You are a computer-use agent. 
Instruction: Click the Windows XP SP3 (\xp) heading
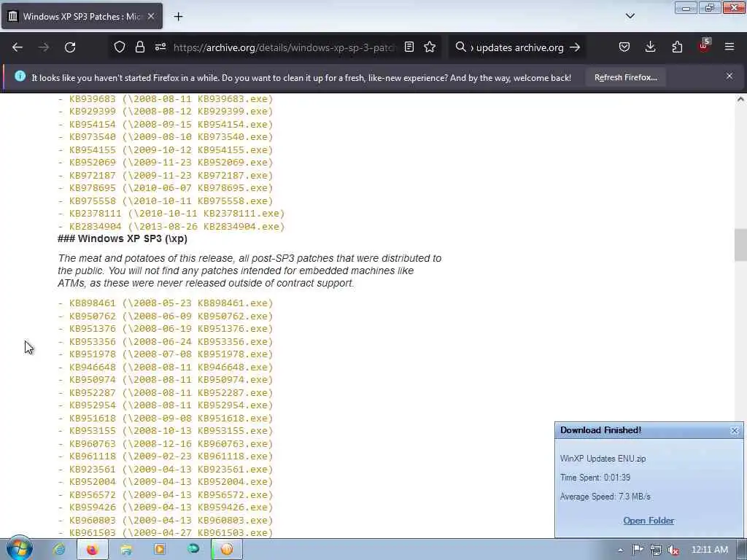123,238
